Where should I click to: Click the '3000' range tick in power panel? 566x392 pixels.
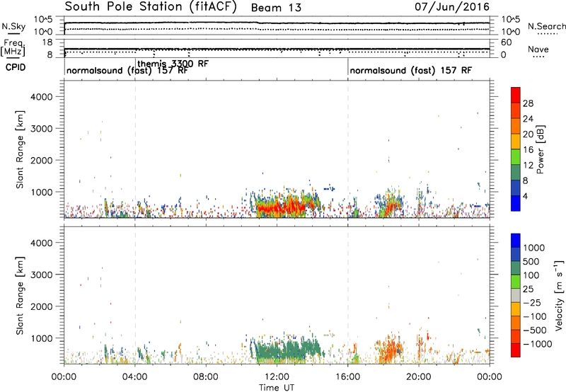point(41,129)
